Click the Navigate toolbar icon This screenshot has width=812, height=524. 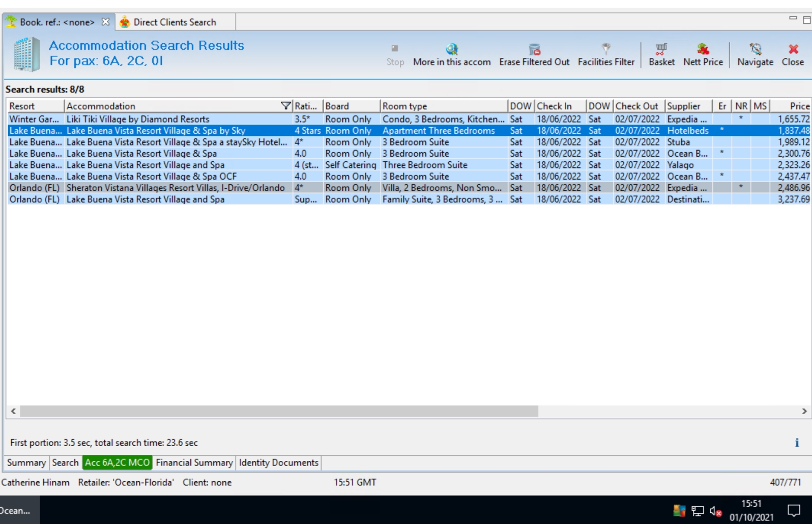(x=756, y=55)
